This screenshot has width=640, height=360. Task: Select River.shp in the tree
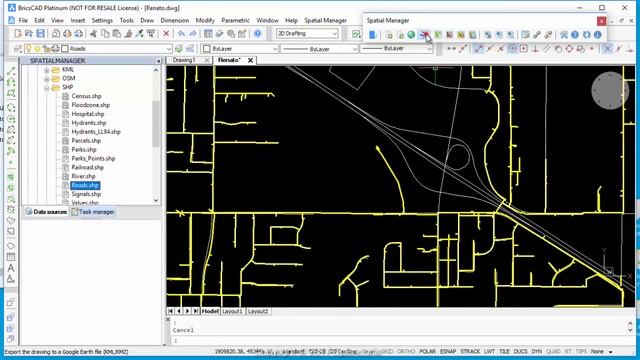(83, 176)
